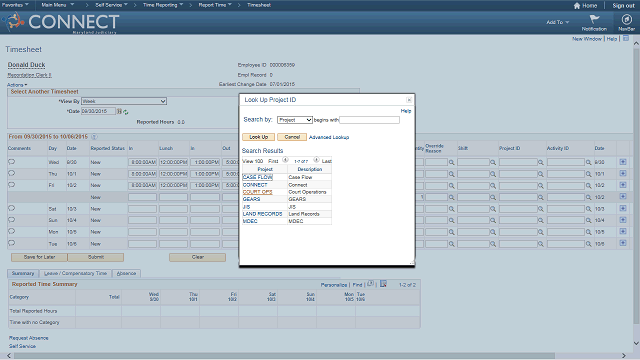Open Activity ID lookup magnifier for 9/30 row
The image size is (640, 360).
pos(588,162)
